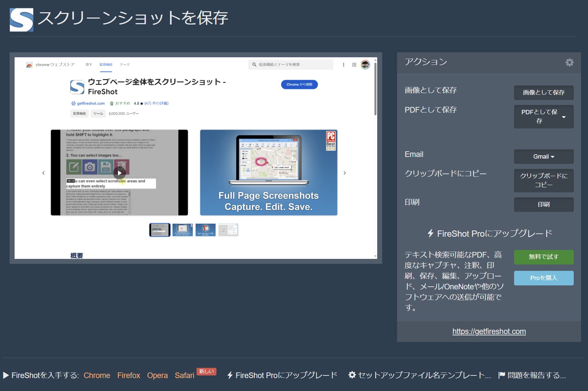Screen dimensions: 588x391
Task: Click the おすすめ badge icon
Action: coord(112,104)
